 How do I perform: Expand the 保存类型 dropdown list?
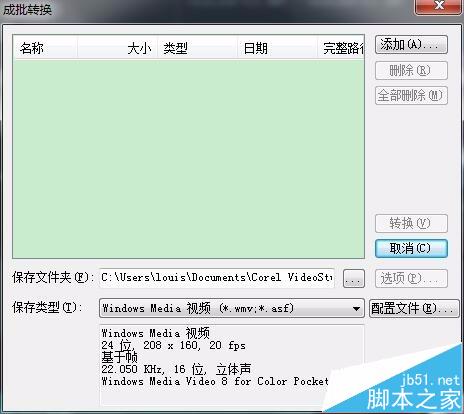click(231, 308)
